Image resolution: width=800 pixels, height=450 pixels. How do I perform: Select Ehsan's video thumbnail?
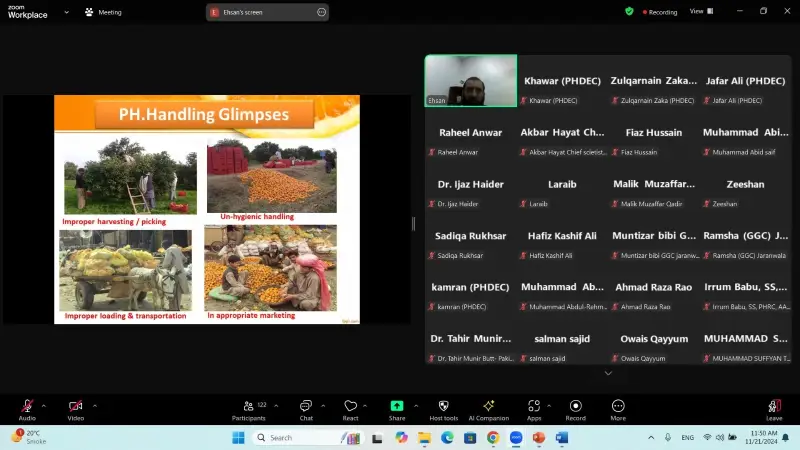470,80
